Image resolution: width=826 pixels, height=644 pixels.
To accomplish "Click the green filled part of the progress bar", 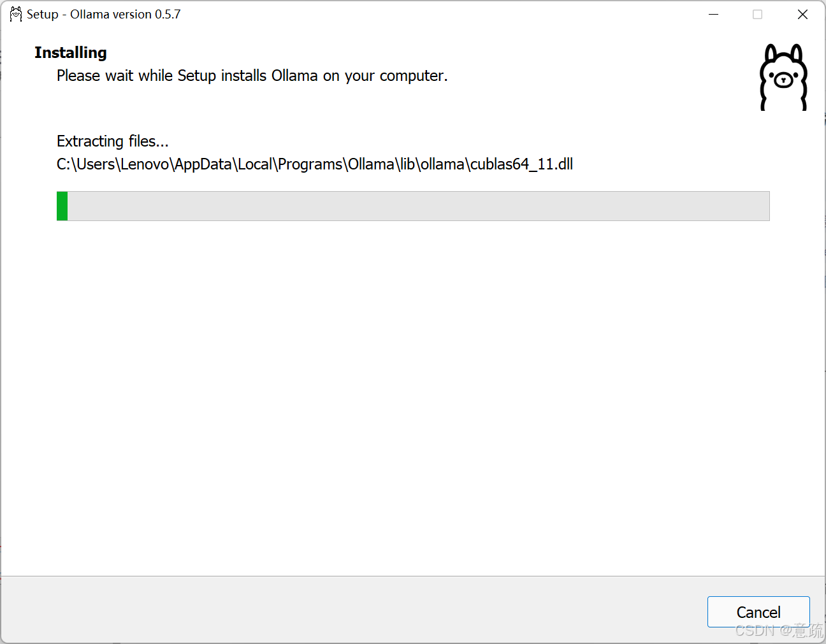I will pyautogui.click(x=62, y=206).
